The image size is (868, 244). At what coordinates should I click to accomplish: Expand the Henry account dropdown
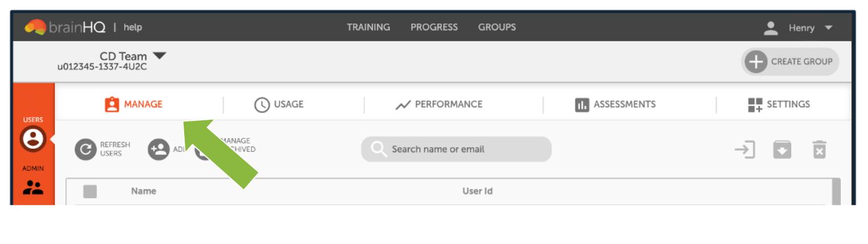point(829,28)
